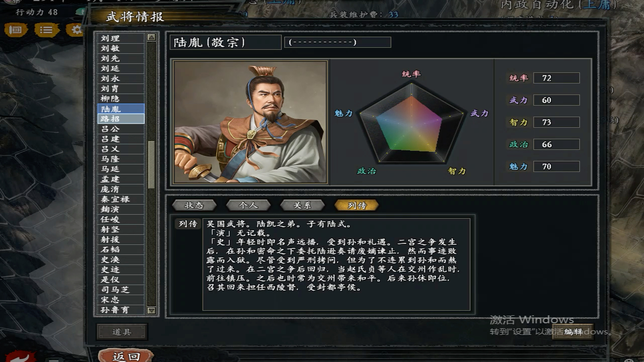Select the 列传 tab
Image resolution: width=644 pixels, height=362 pixels.
[357, 205]
